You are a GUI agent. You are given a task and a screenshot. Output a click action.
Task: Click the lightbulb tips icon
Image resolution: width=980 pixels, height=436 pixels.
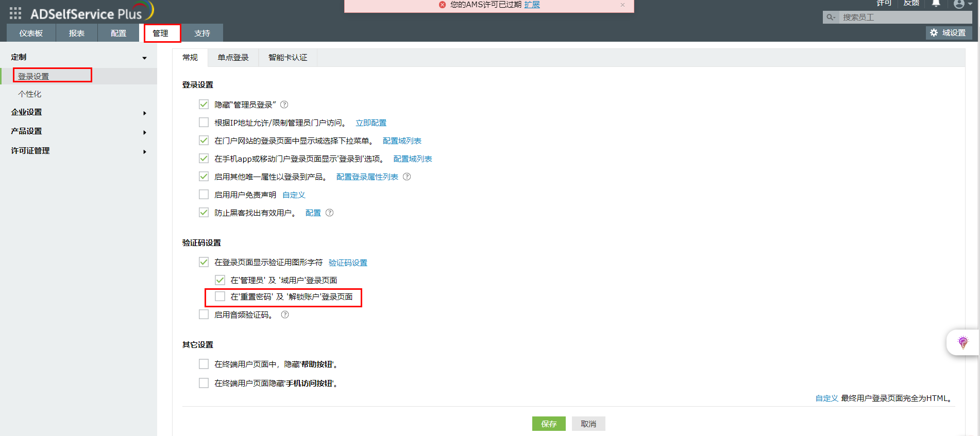pyautogui.click(x=963, y=342)
